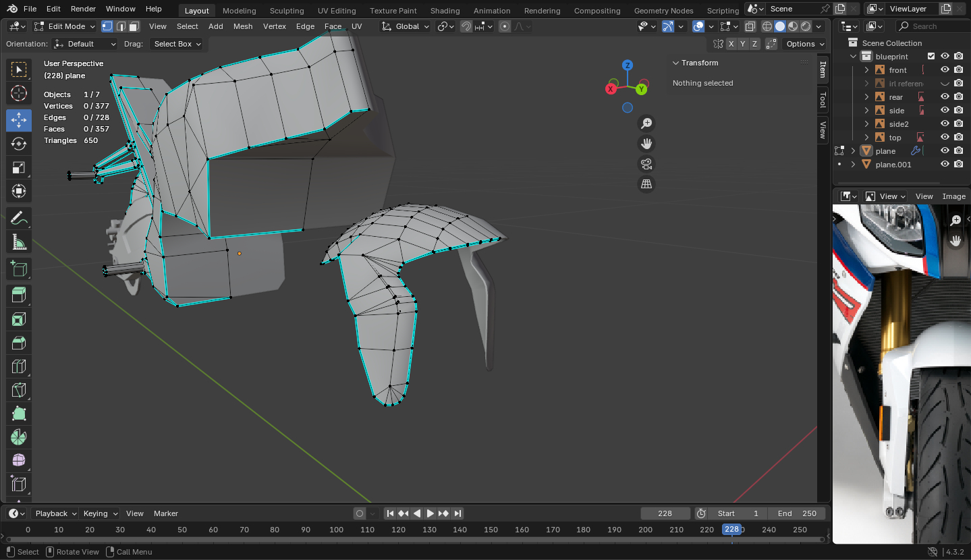This screenshot has height=560, width=971.
Task: Hide plane.001 object in viewport
Action: [x=945, y=164]
